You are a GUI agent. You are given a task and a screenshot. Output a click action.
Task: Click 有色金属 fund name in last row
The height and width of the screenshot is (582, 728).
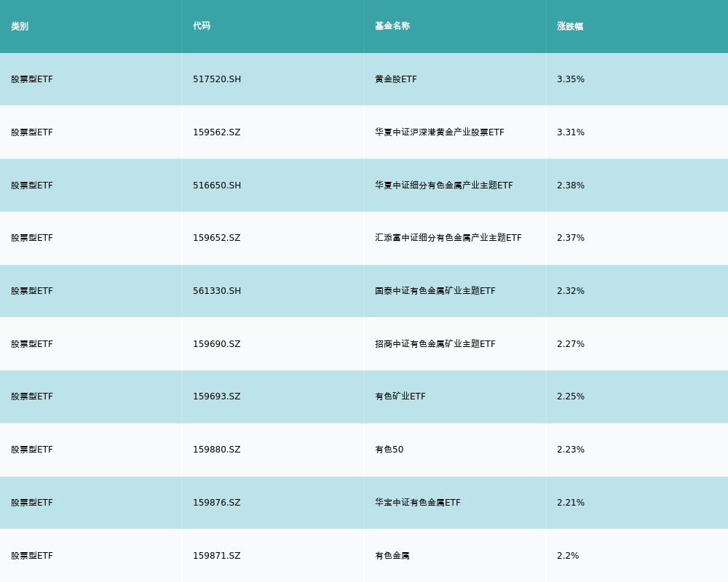coord(392,556)
